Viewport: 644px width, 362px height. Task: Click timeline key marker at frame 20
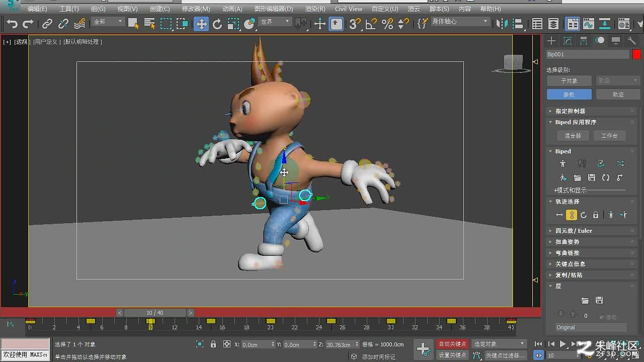click(x=271, y=321)
